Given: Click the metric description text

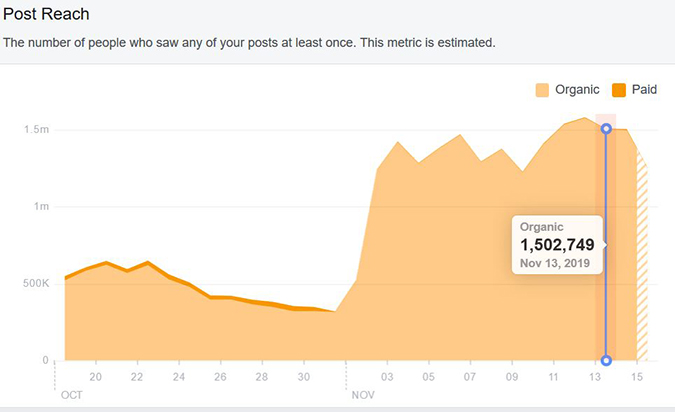Looking at the screenshot, I should point(249,43).
